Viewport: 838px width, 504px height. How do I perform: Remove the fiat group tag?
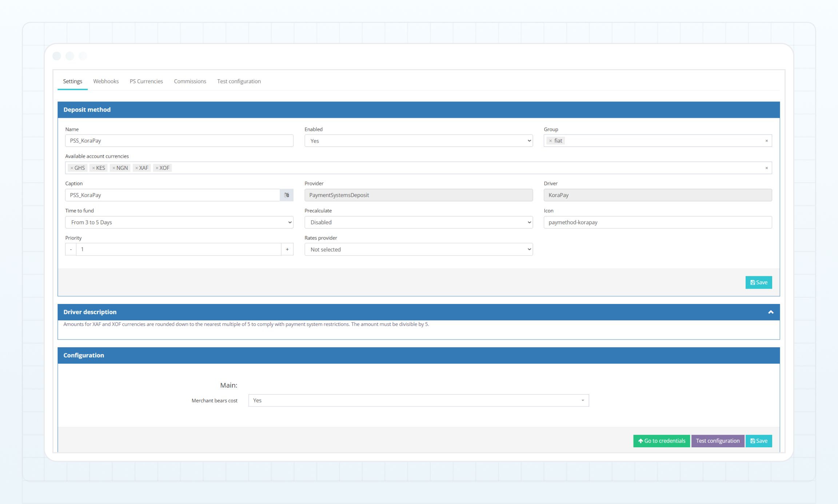pos(550,141)
